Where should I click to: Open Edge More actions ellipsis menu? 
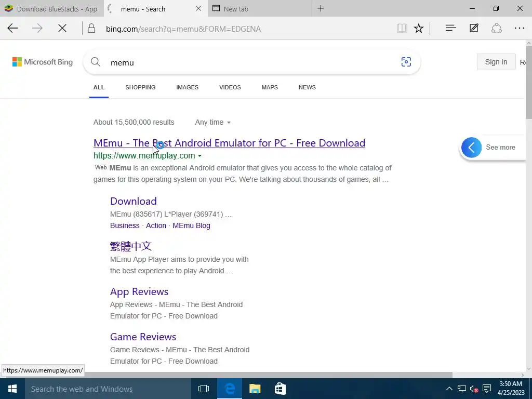pyautogui.click(x=520, y=29)
